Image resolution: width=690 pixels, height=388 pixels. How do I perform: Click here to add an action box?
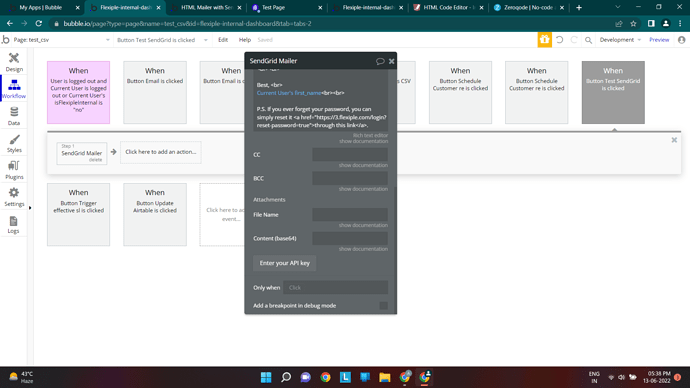pyautogui.click(x=161, y=152)
